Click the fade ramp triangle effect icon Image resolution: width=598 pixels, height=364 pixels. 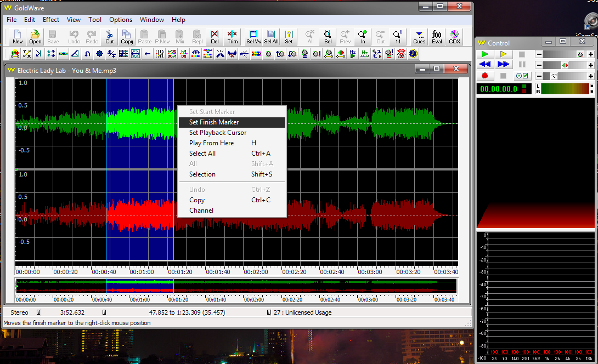coord(75,54)
